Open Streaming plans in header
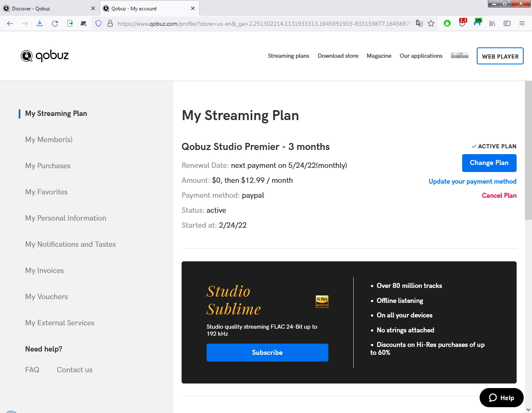The width and height of the screenshot is (532, 413). [288, 56]
